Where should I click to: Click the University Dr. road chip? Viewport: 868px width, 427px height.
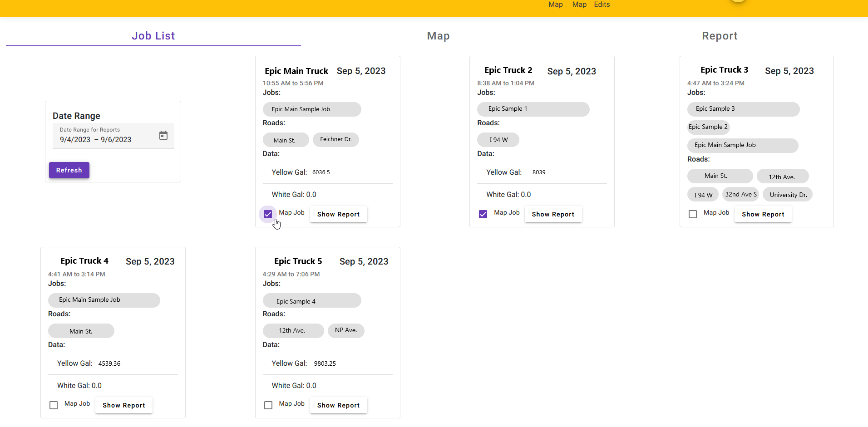(x=788, y=195)
